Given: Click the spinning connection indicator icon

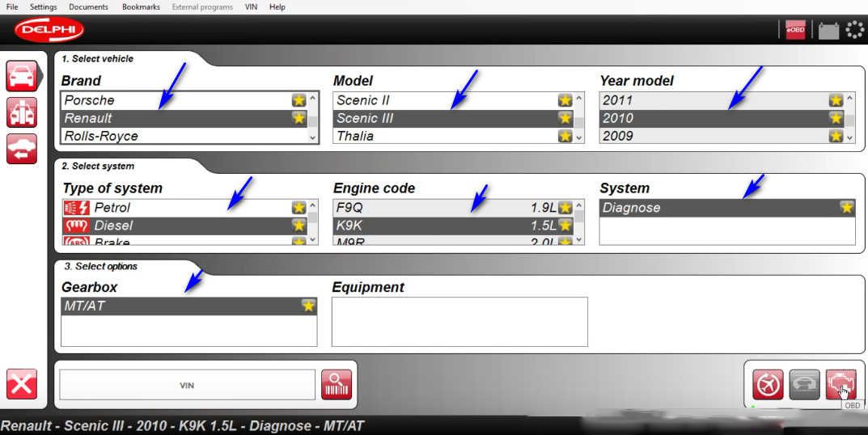Looking at the screenshot, I should click(855, 29).
